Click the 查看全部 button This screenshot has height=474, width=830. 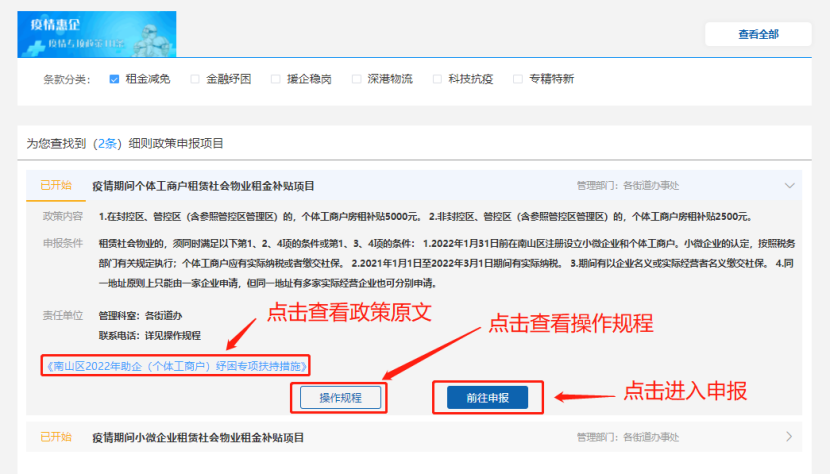(x=758, y=34)
